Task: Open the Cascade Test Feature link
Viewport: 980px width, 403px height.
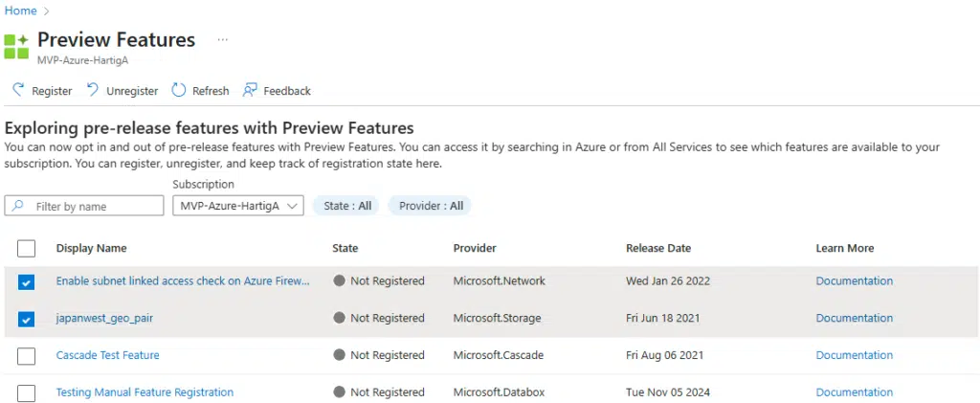Action: point(107,355)
